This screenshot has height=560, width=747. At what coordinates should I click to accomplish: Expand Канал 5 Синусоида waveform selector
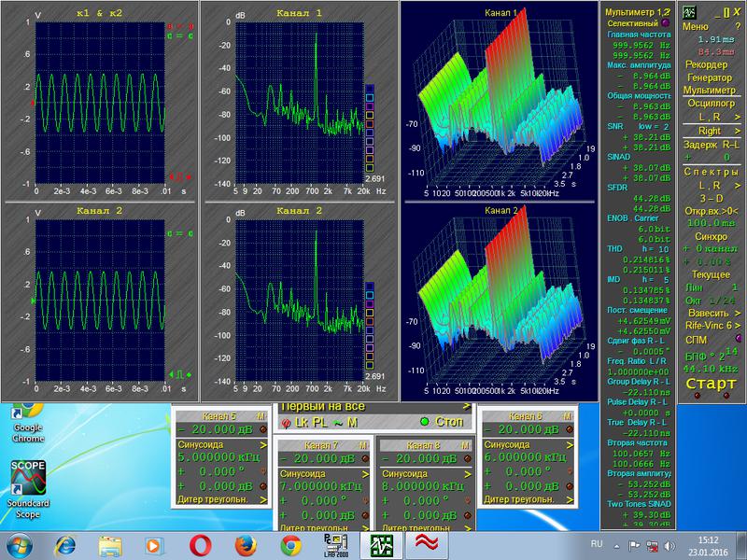pyautogui.click(x=263, y=445)
